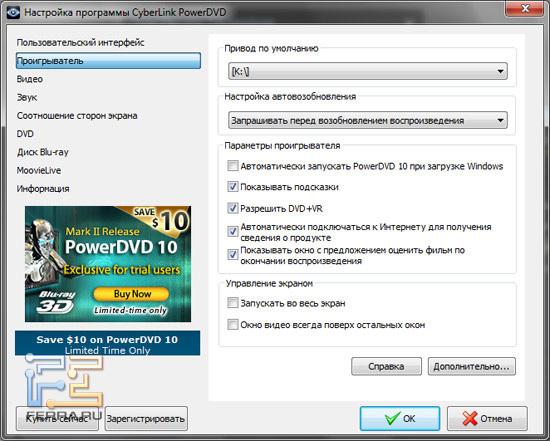The width and height of the screenshot is (550, 441).
Task: Open the DVD settings section
Action: click(x=25, y=134)
